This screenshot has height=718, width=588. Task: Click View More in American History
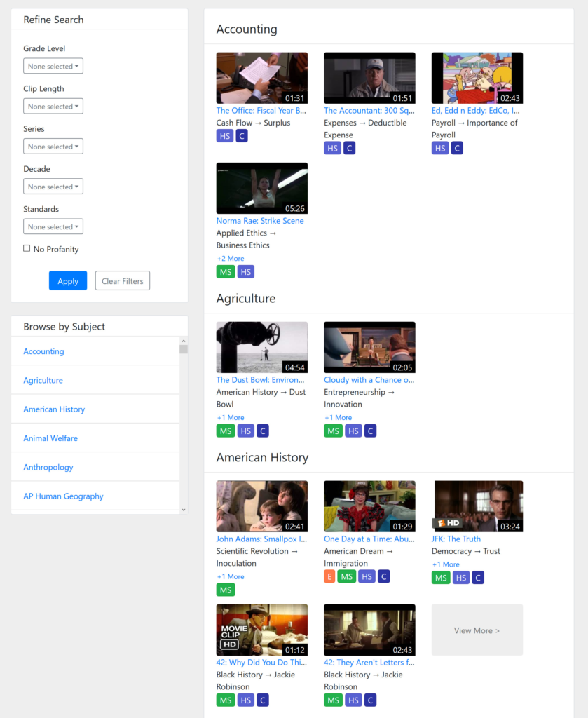[x=477, y=630]
